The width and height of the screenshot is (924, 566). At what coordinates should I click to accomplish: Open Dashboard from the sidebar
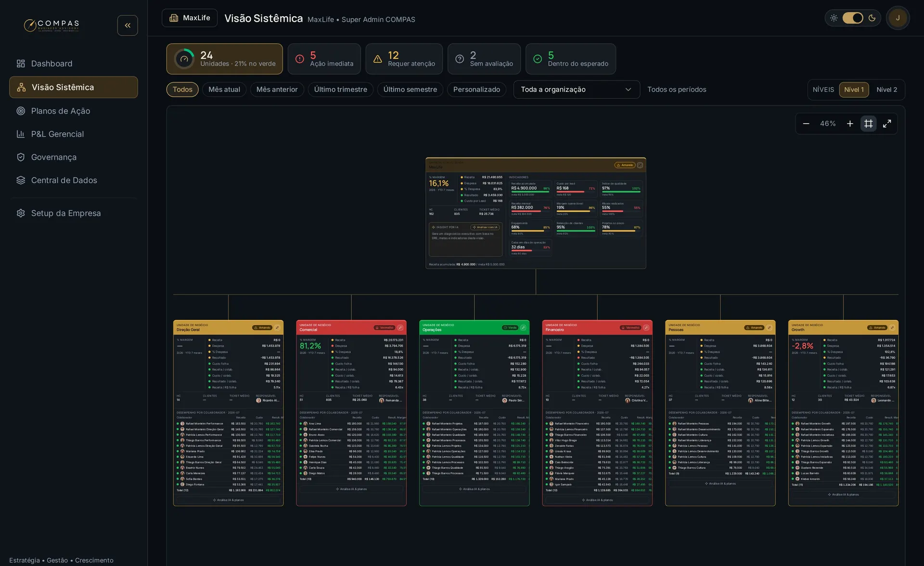(74, 64)
